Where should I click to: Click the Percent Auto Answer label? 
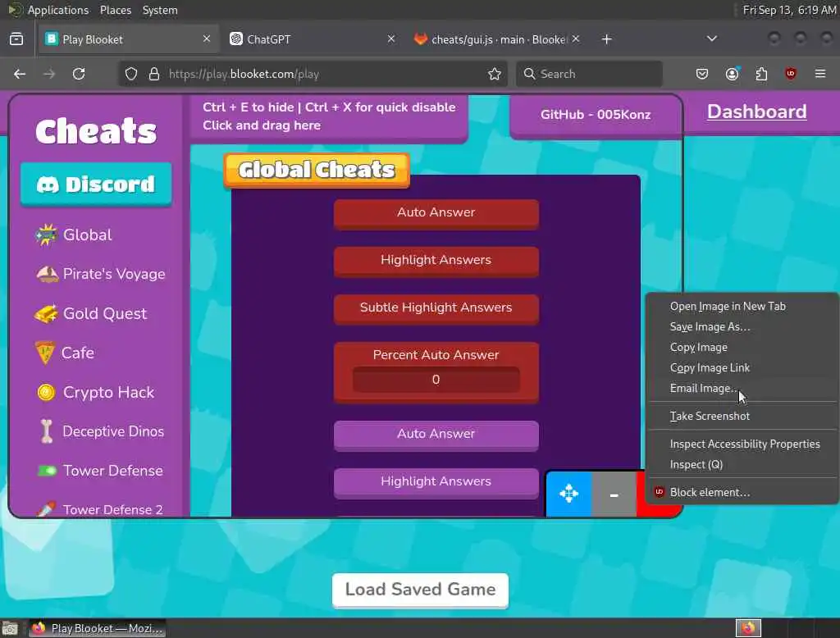coord(436,354)
